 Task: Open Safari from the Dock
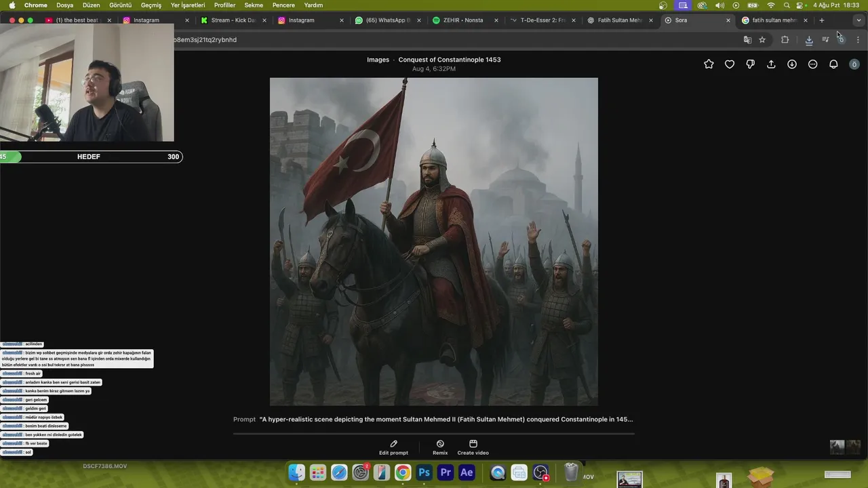(339, 472)
